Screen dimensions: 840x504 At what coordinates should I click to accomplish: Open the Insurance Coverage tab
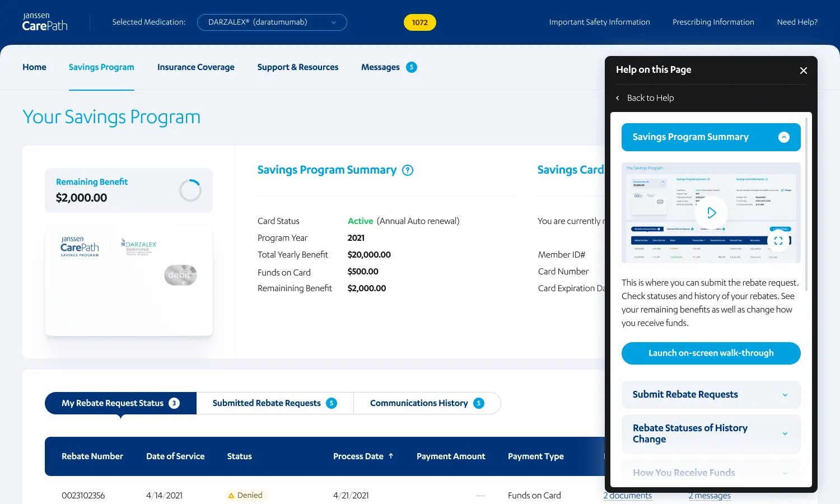pos(195,67)
